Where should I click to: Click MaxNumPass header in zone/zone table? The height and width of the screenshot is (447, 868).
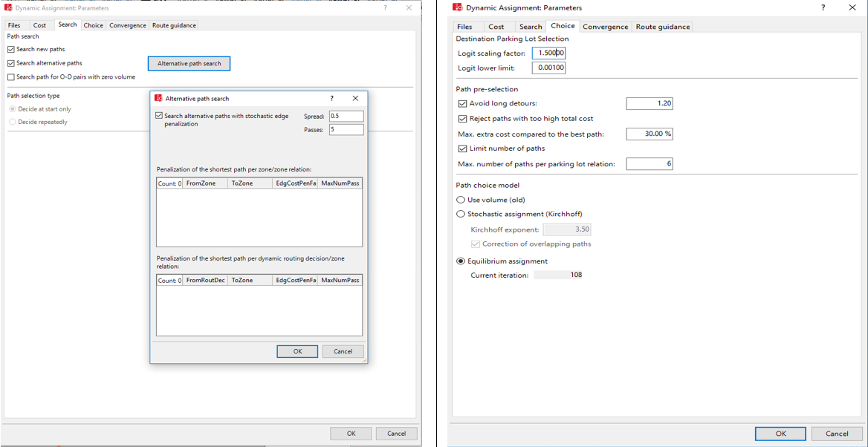340,183
